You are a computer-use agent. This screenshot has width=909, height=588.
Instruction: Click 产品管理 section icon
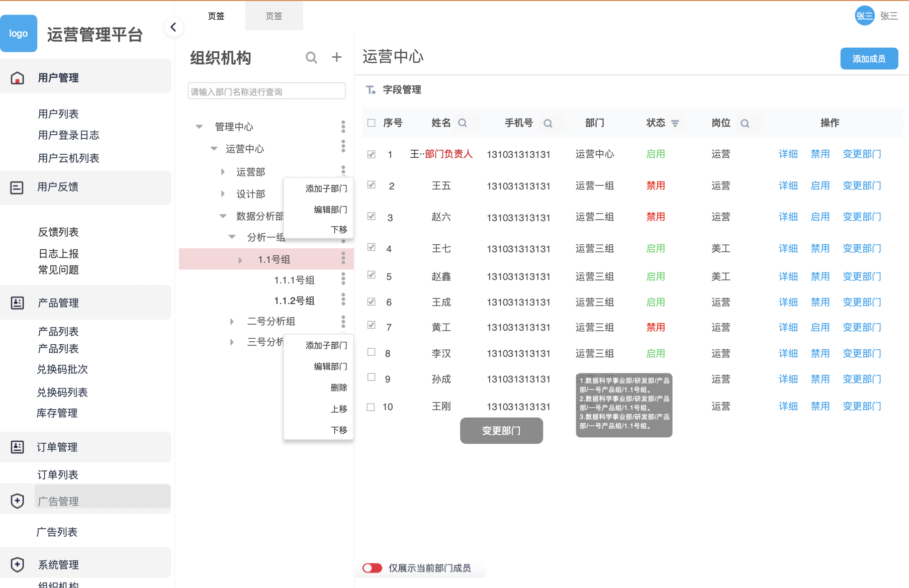click(17, 303)
